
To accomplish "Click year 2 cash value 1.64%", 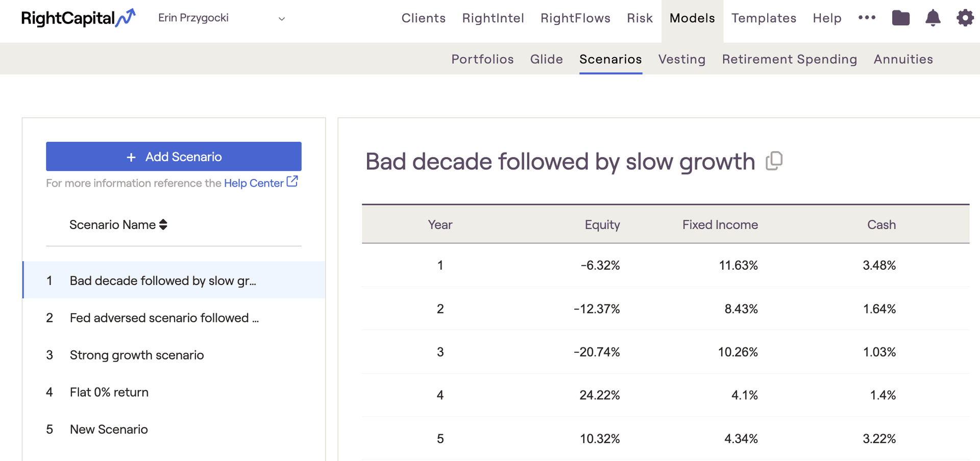I will (879, 309).
